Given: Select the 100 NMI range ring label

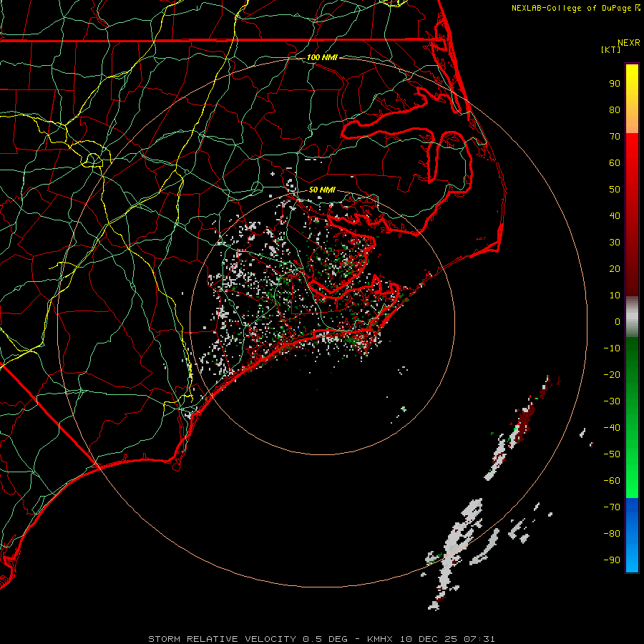Looking at the screenshot, I should coord(321,57).
